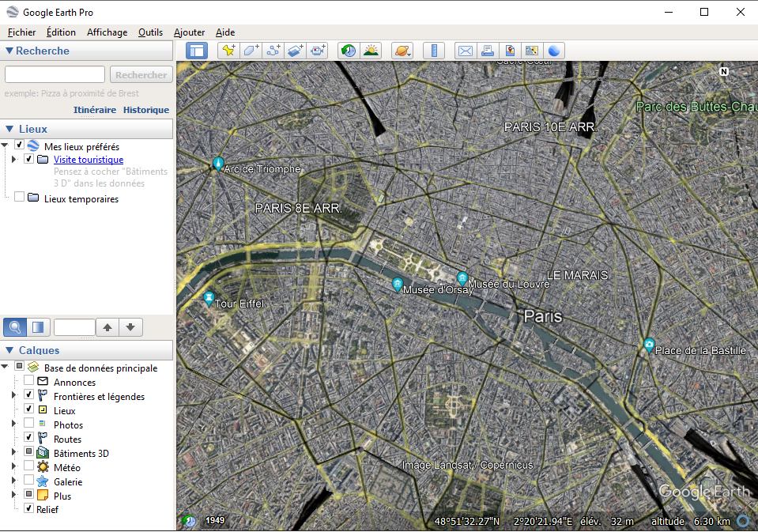Disable the Routes layer checkbox
The image size is (758, 532).
[x=29, y=437]
